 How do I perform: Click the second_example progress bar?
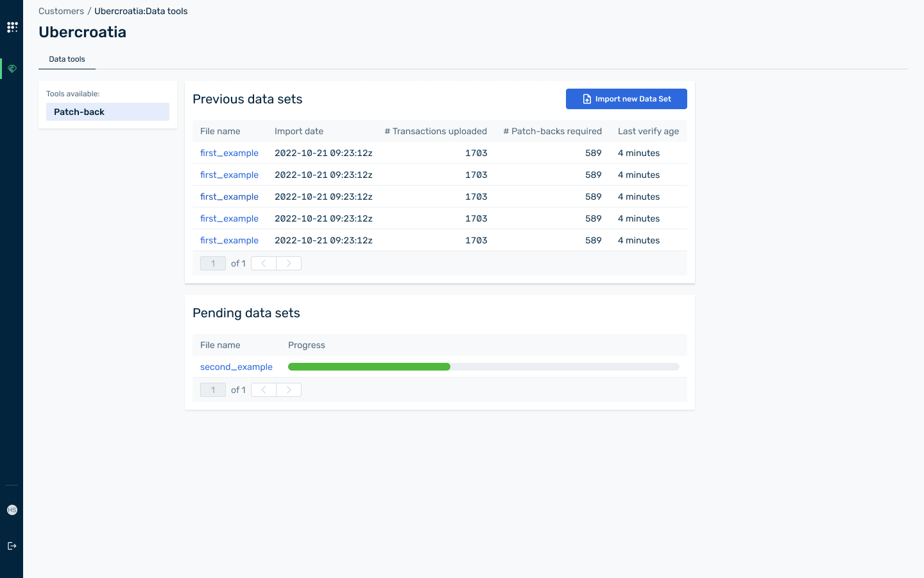pos(484,367)
